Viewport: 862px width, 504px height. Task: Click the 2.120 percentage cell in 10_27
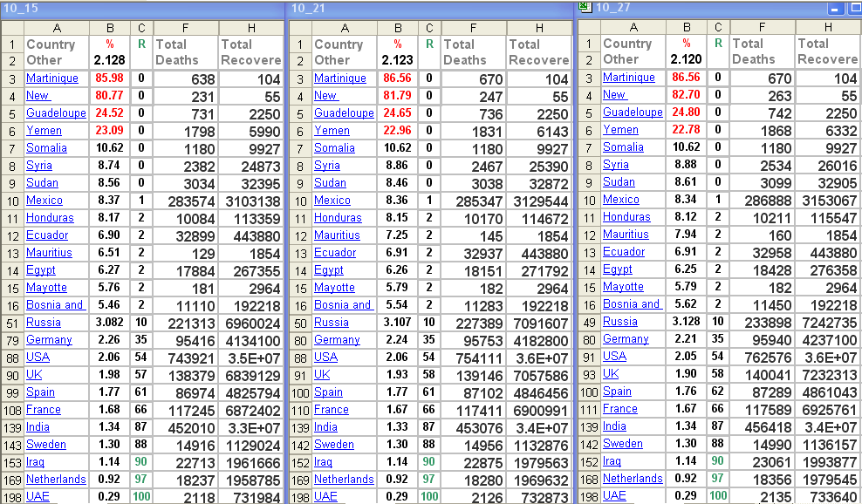(x=686, y=59)
